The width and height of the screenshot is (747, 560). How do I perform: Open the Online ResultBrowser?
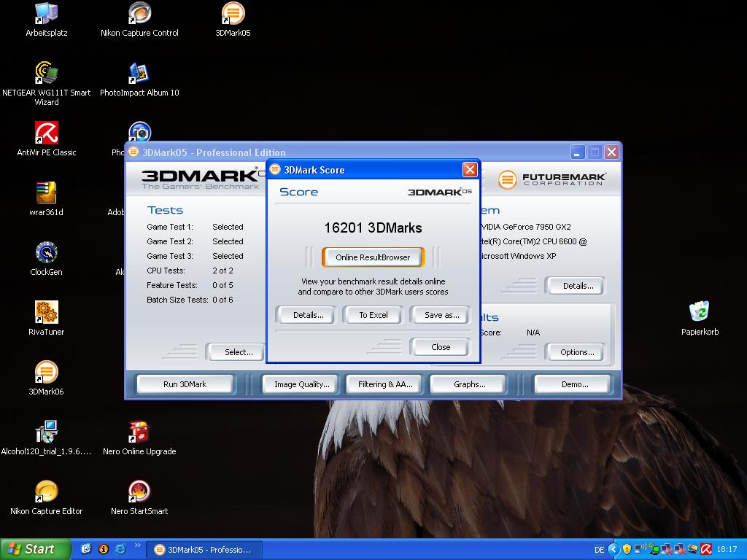(373, 257)
